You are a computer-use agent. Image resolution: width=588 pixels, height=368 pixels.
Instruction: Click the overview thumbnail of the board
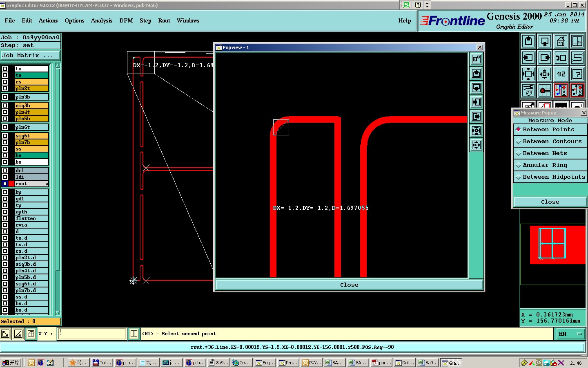click(x=553, y=244)
